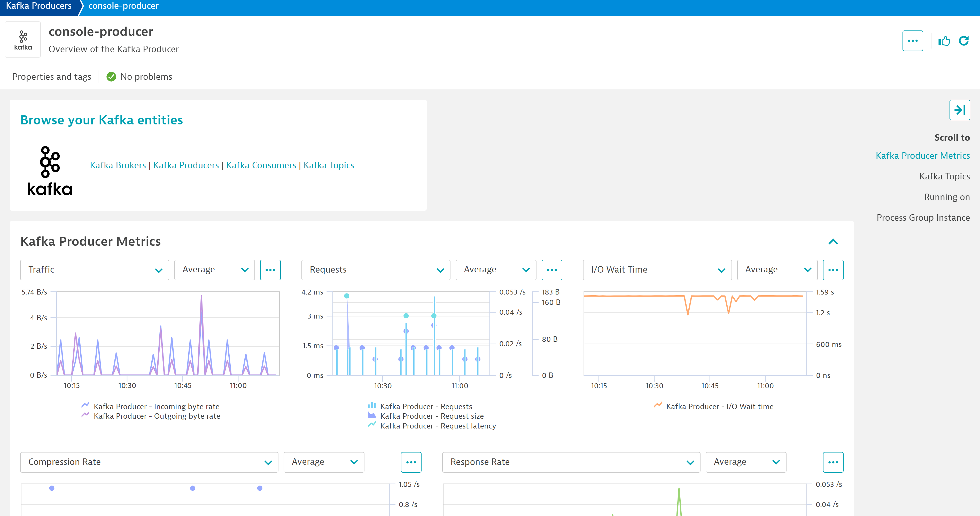This screenshot has height=516, width=980.
Task: Open Compression Rate chart ellipsis menu
Action: 411,462
